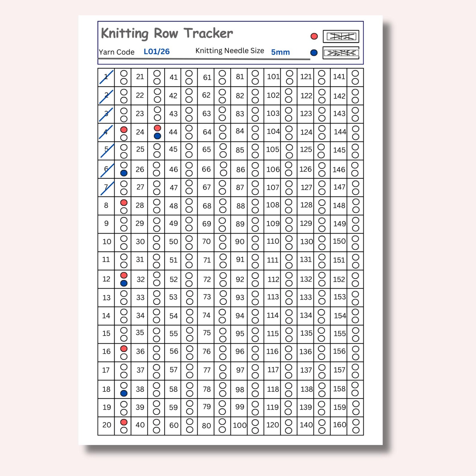
Task: Click row number 101
Action: (273, 77)
